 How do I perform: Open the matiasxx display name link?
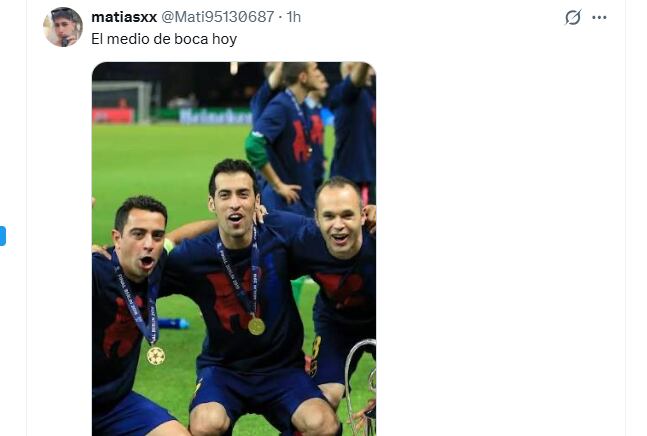tap(124, 17)
